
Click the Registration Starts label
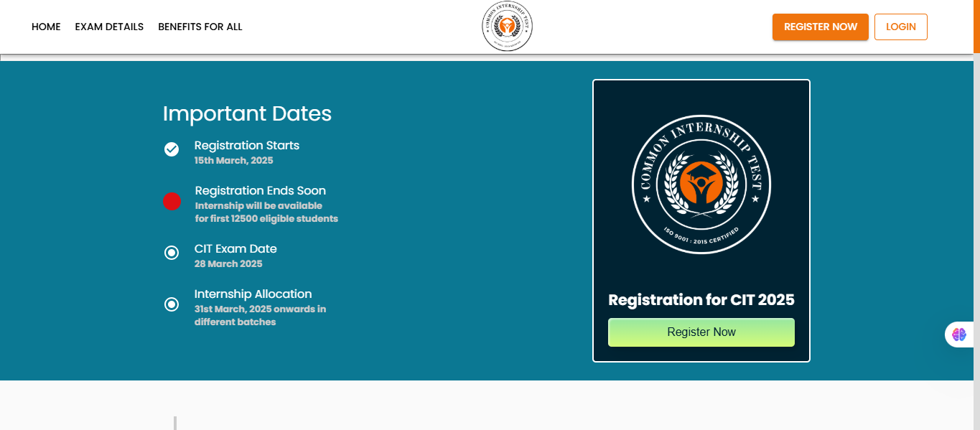pyautogui.click(x=246, y=145)
